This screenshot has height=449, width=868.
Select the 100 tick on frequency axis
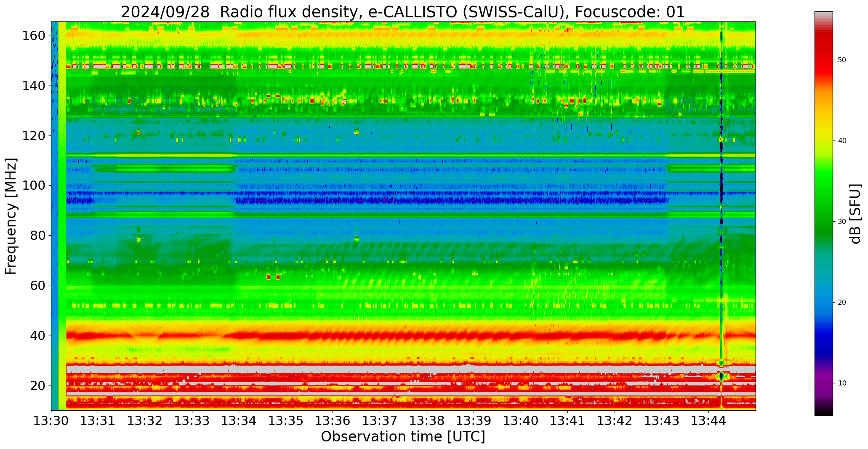click(34, 185)
